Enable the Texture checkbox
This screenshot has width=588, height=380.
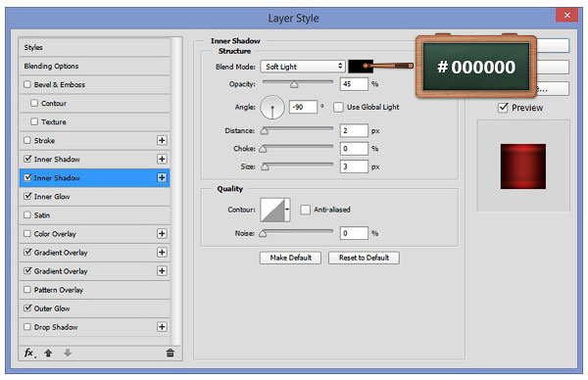[x=34, y=121]
